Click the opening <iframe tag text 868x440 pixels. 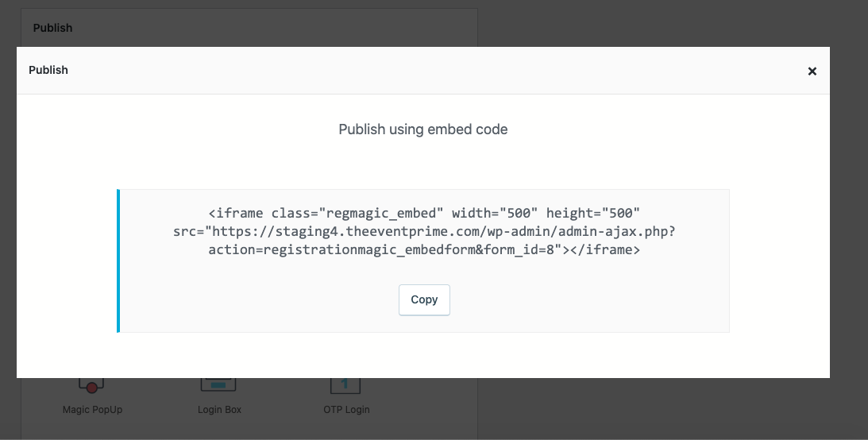click(236, 213)
